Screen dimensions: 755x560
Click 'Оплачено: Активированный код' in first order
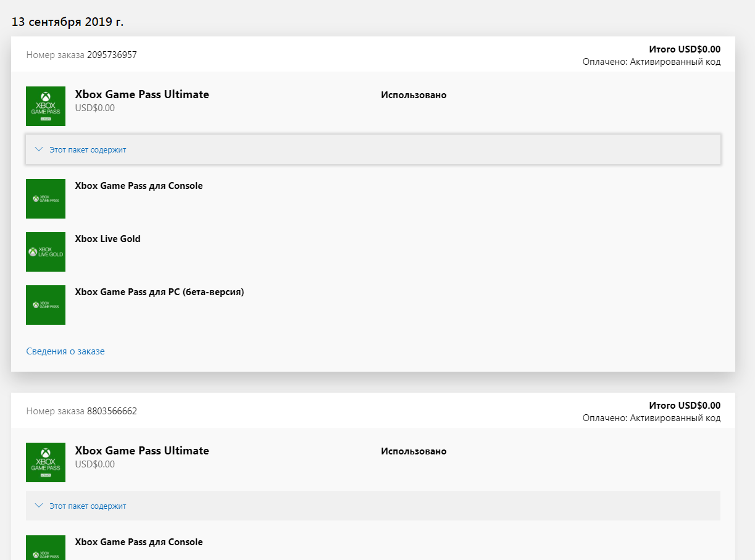tap(651, 62)
